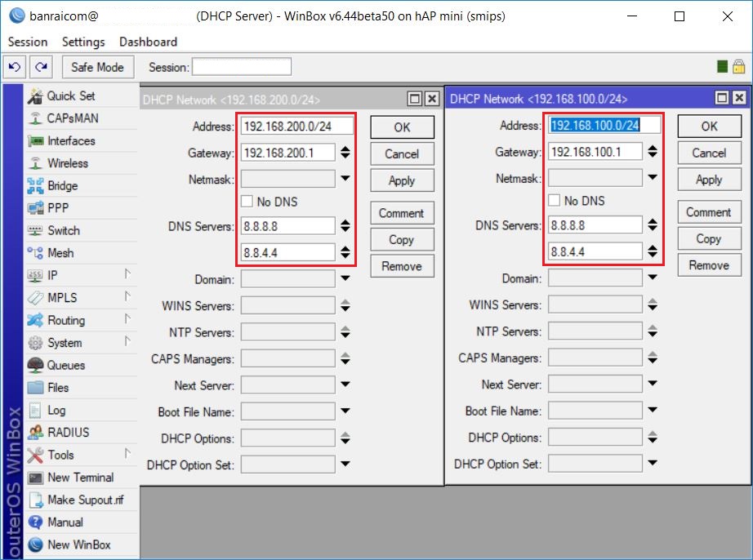Screen dimensions: 753x560
Task: Expand the Tools submenu in sidebar
Action: pos(127,454)
